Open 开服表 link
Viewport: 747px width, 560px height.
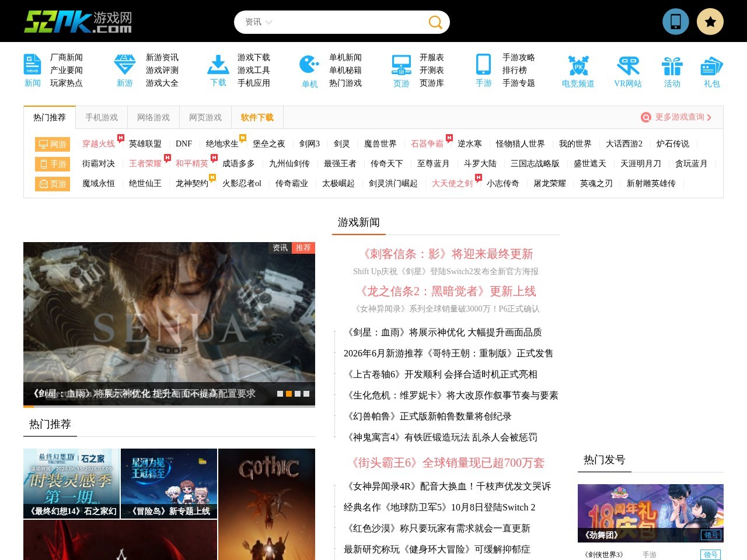432,57
